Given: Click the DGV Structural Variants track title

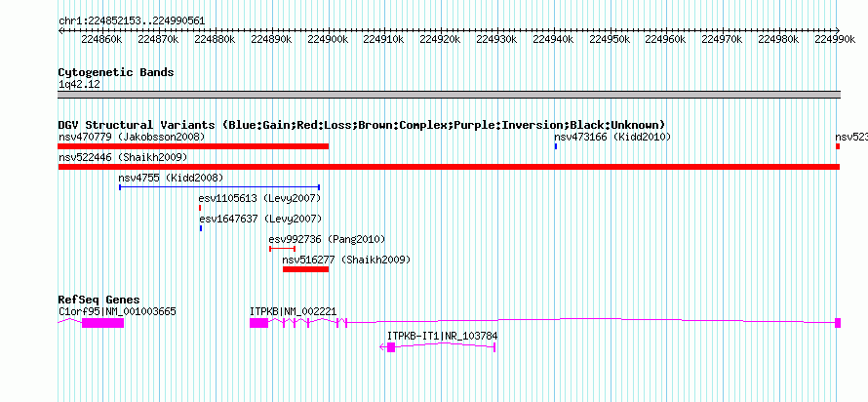Looking at the screenshot, I should [362, 125].
